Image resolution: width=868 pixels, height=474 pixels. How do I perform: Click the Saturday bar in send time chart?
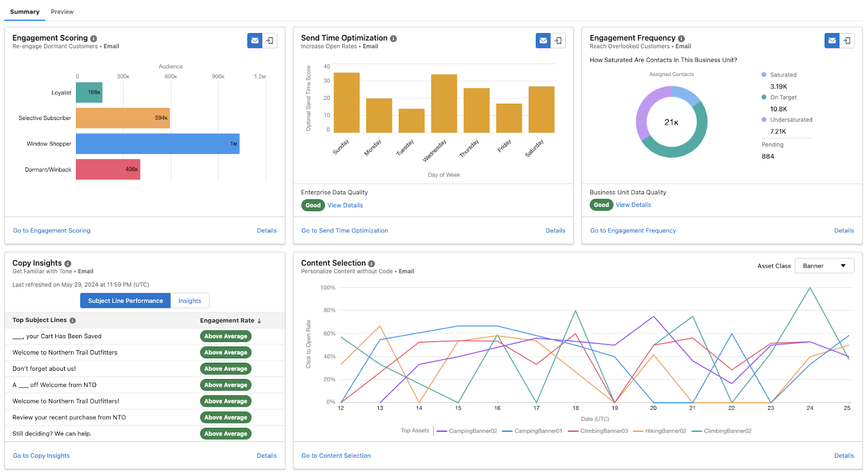click(x=541, y=110)
